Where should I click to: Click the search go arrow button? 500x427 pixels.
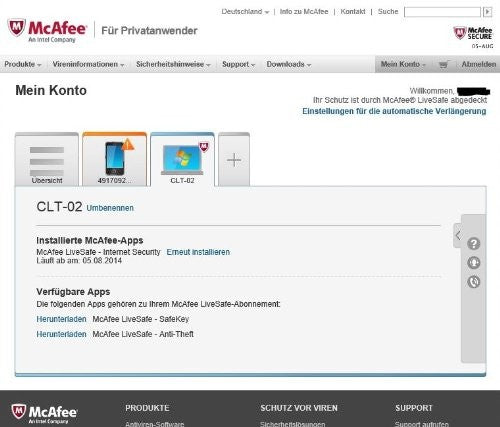[x=487, y=12]
